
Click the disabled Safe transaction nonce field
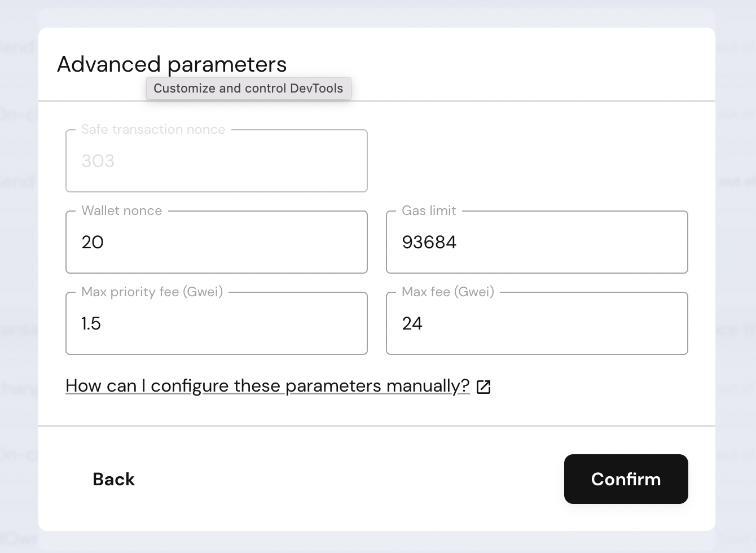tap(217, 161)
